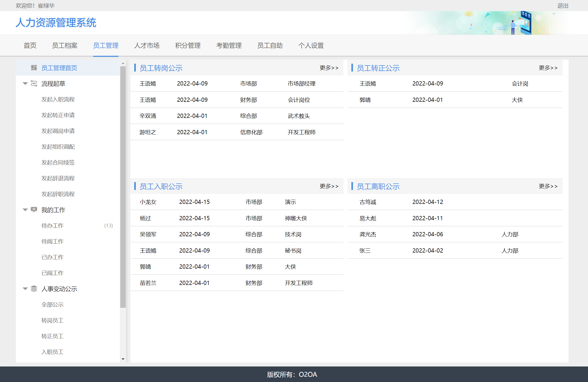Select 发起入职流程 in sidebar

pos(58,99)
